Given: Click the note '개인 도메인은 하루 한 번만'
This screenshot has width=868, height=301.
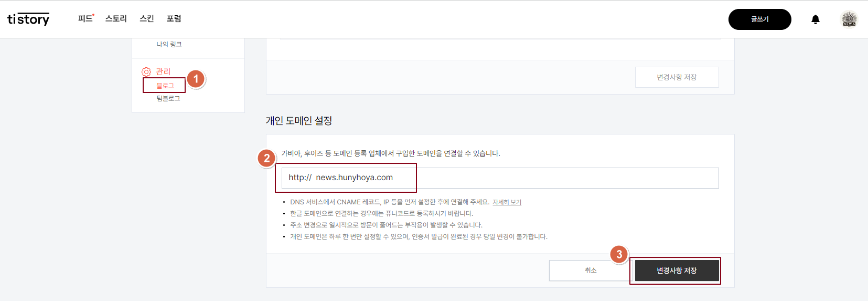Looking at the screenshot, I should coord(419,237).
